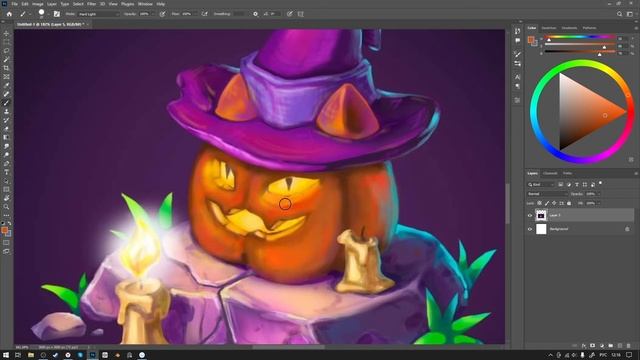The height and width of the screenshot is (360, 640).
Task: Open smoothing options gear
Action: click(x=256, y=14)
